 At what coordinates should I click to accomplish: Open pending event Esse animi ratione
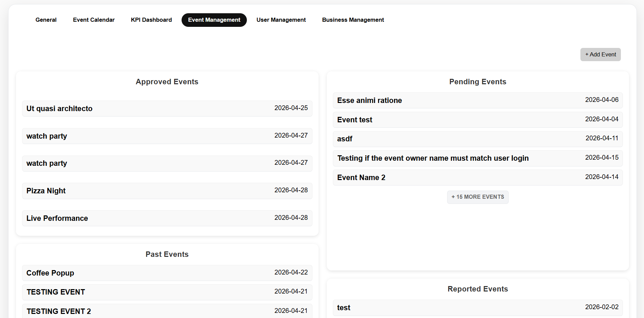[478, 100]
